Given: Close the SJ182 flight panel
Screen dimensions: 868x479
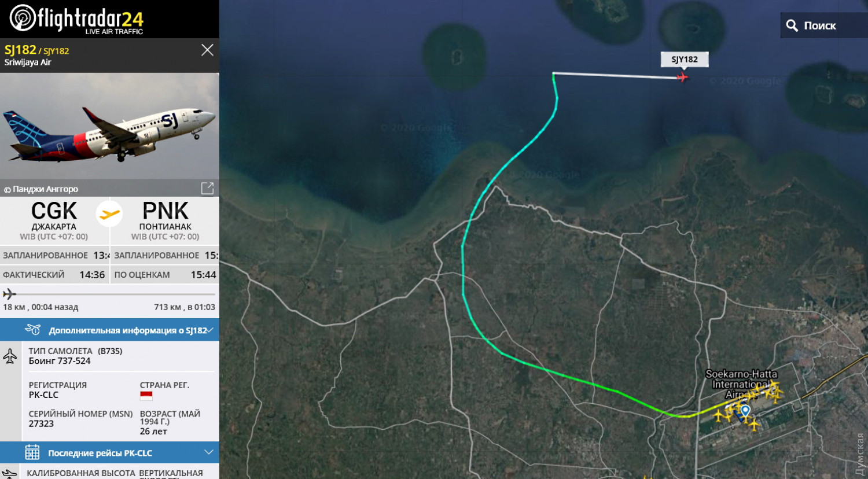Looking at the screenshot, I should coord(207,50).
